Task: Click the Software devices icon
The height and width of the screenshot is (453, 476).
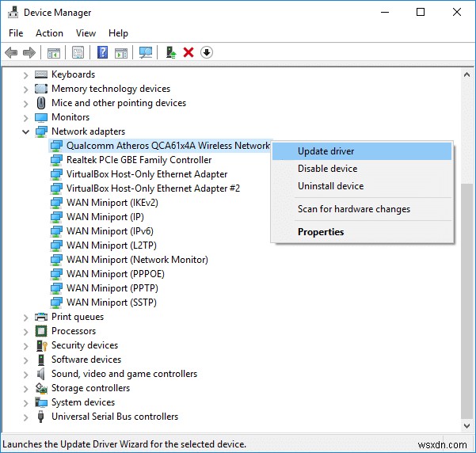Action: tap(41, 360)
